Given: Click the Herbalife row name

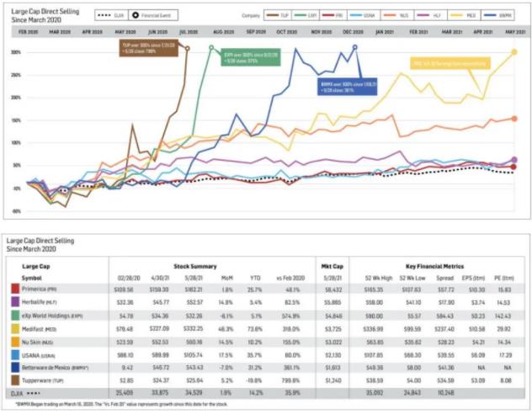Looking at the screenshot, I should click(39, 302).
